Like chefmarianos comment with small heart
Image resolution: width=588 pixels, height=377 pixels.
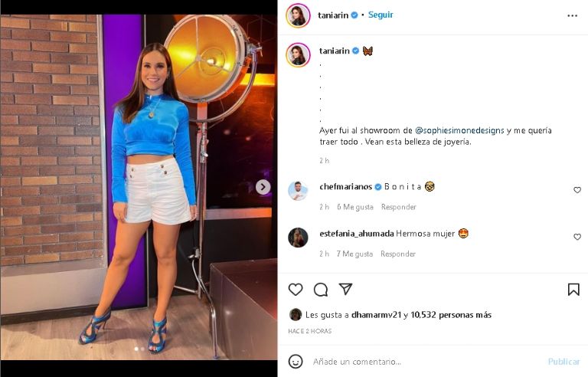pos(577,190)
